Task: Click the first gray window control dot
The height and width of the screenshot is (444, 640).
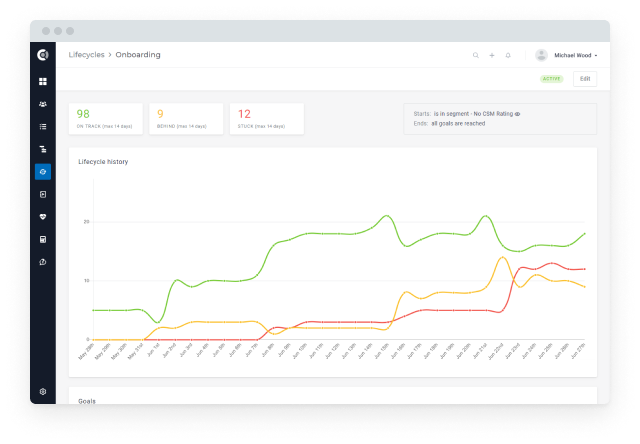Action: point(46,31)
